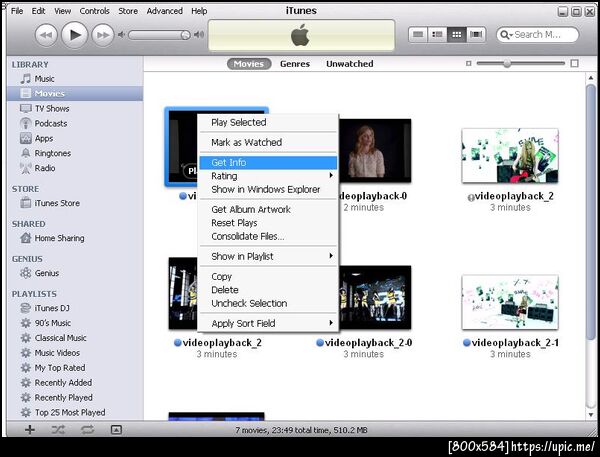Click the low volume speaker icon
Screen dimensions: 600x457
click(121, 35)
